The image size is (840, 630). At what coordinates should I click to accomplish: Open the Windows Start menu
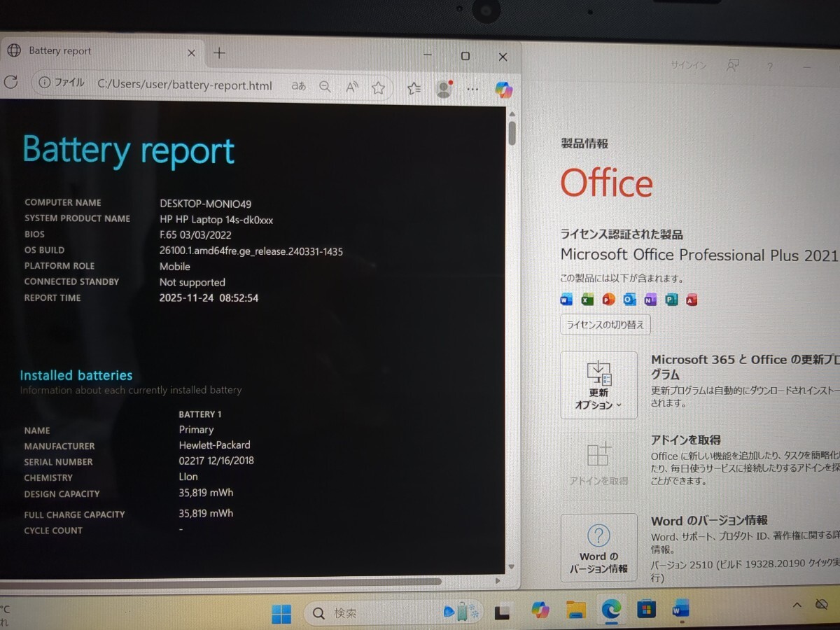point(281,614)
